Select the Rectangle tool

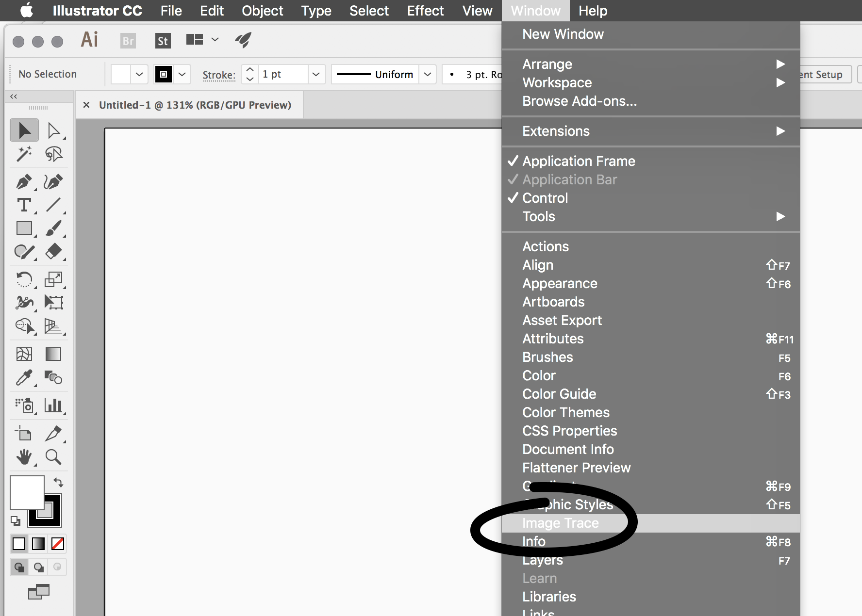pos(24,228)
